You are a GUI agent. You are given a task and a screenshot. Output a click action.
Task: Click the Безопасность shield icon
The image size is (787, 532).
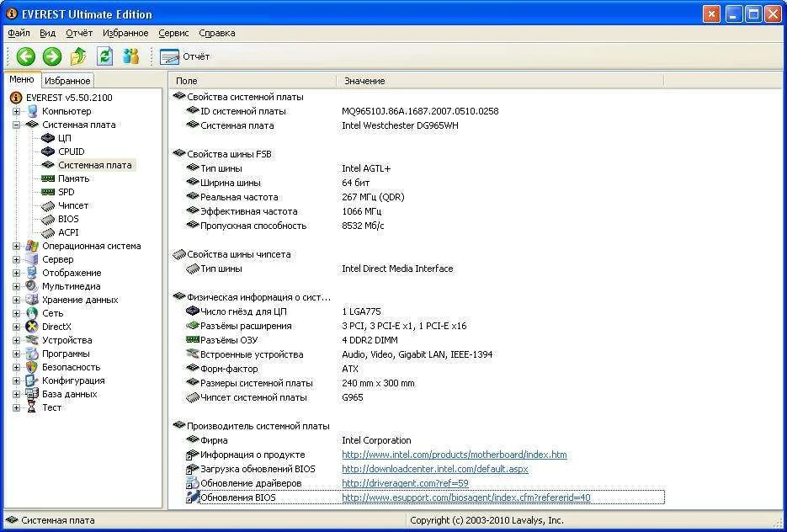32,367
